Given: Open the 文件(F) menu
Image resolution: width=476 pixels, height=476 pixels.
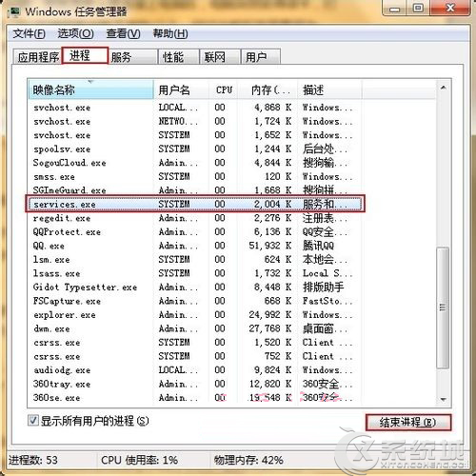Looking at the screenshot, I should point(29,33).
